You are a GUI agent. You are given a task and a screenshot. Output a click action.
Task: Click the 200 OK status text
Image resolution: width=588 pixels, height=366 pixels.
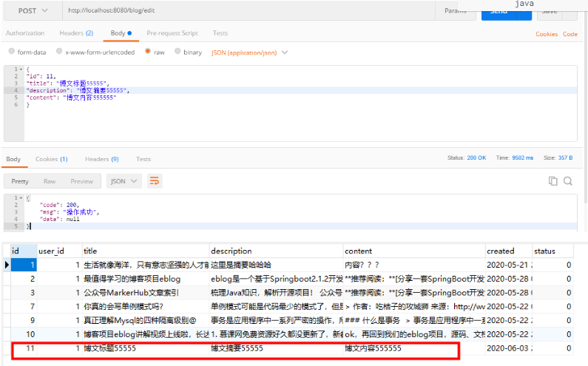click(476, 158)
